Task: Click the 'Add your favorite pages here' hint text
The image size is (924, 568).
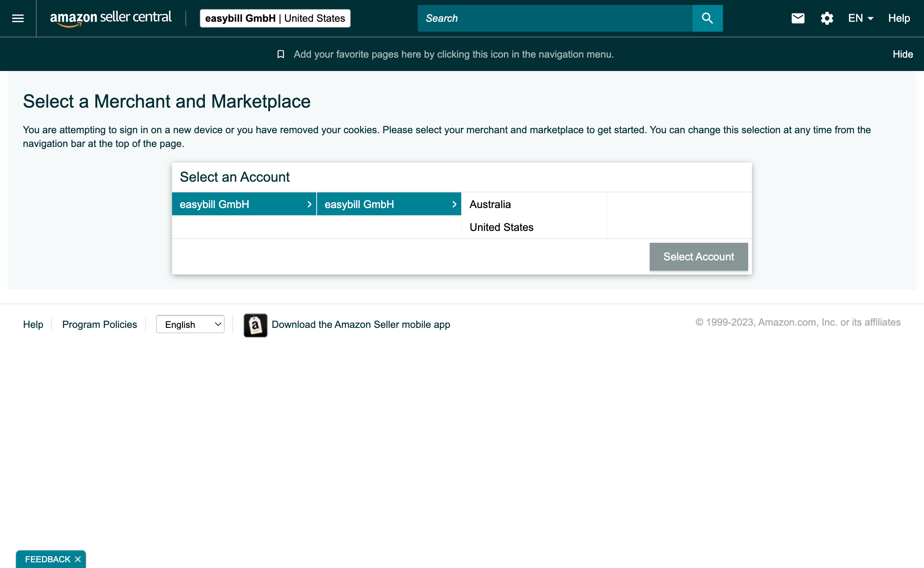Action: click(x=454, y=54)
